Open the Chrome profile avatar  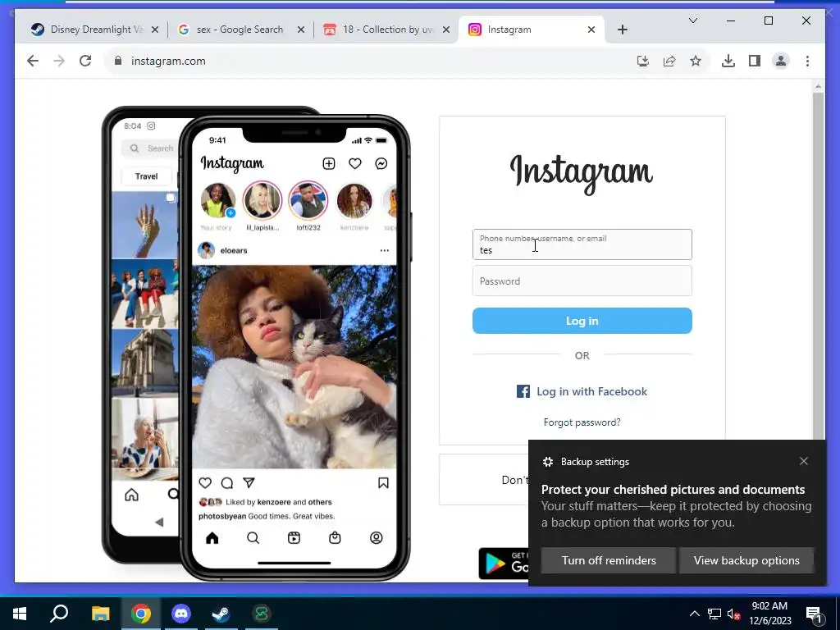[x=781, y=61]
